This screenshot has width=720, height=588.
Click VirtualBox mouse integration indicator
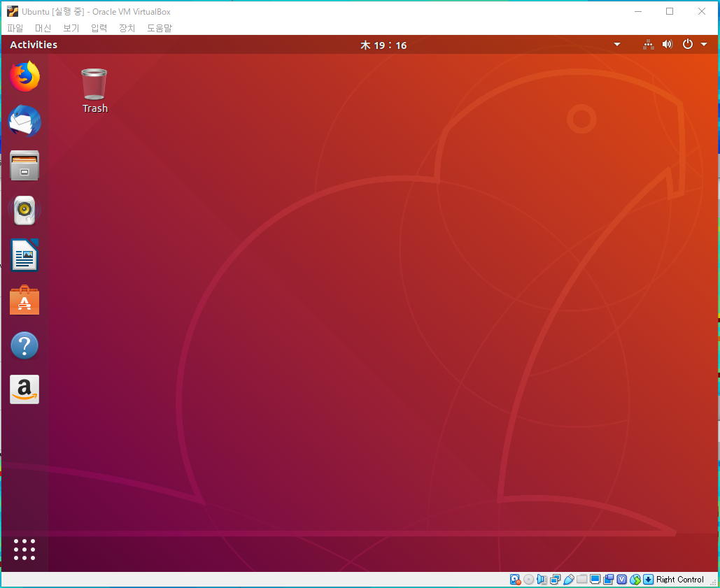635,580
